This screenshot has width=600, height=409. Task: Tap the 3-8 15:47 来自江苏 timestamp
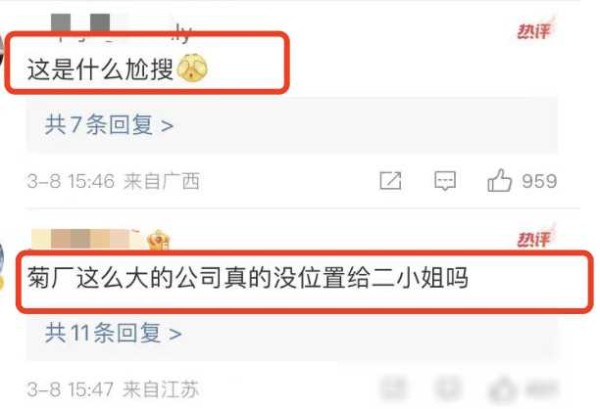pos(113,389)
